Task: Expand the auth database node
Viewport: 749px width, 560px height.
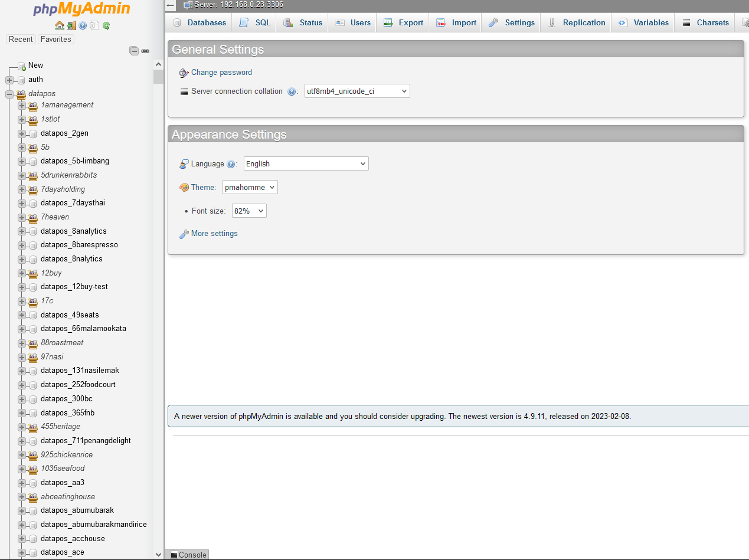Action: pyautogui.click(x=9, y=80)
